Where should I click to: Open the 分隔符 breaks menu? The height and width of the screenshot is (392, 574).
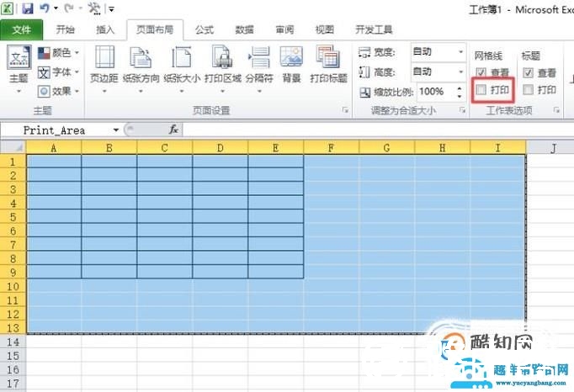coord(259,69)
